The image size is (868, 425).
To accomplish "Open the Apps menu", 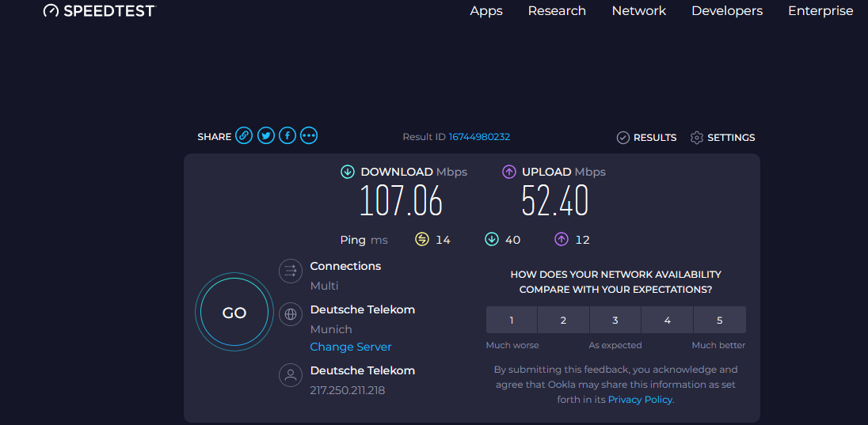I will pyautogui.click(x=486, y=10).
